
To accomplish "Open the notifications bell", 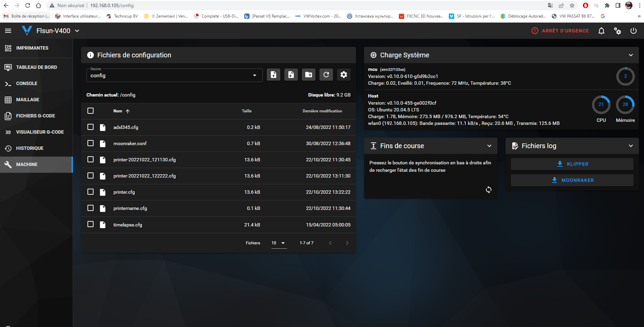I will [x=601, y=31].
